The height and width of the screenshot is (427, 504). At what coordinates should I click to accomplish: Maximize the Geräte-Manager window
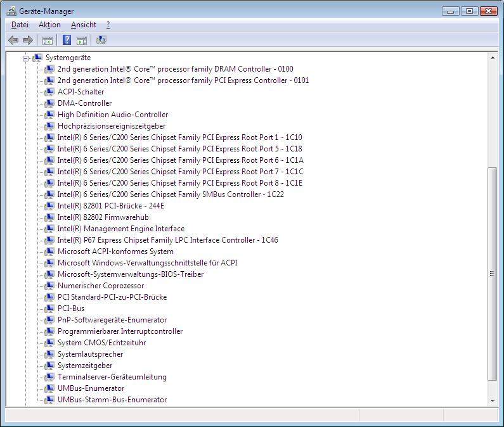tap(469, 11)
